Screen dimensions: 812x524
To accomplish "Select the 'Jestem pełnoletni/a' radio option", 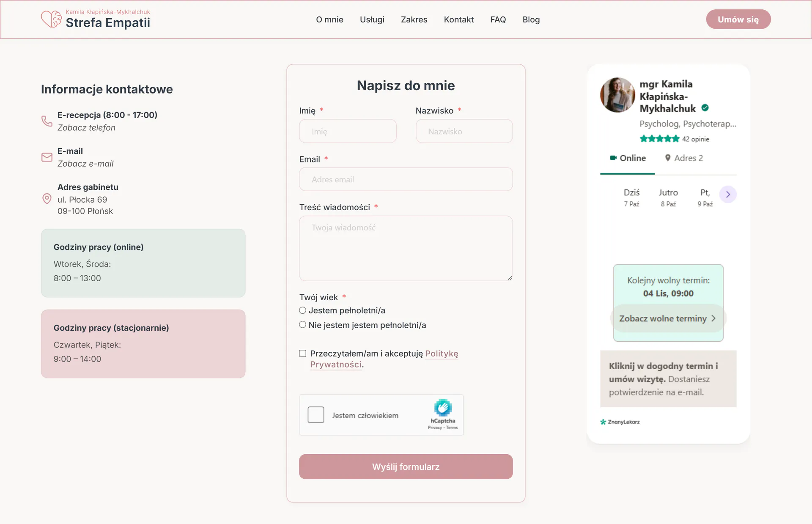I will click(x=303, y=310).
